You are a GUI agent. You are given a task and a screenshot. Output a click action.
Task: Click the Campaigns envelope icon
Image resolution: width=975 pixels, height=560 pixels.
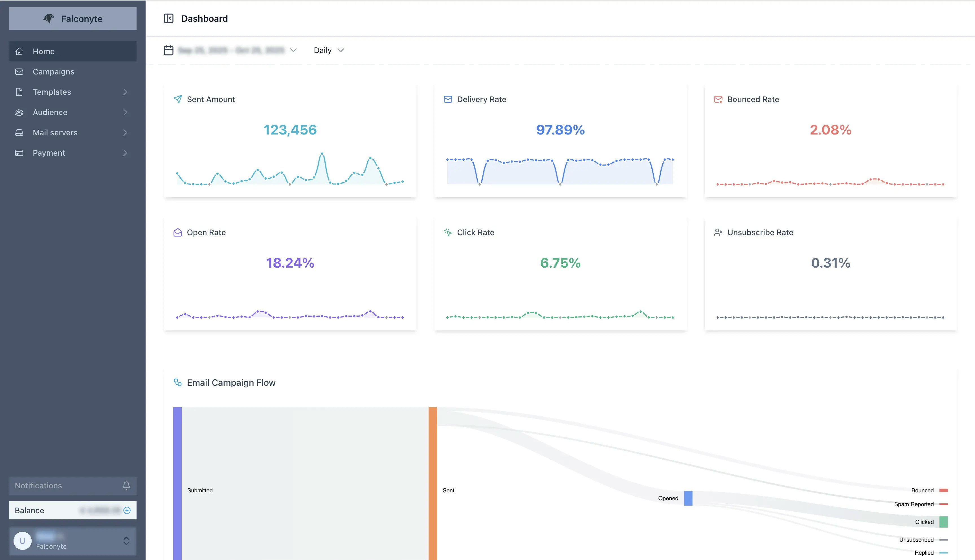click(19, 72)
